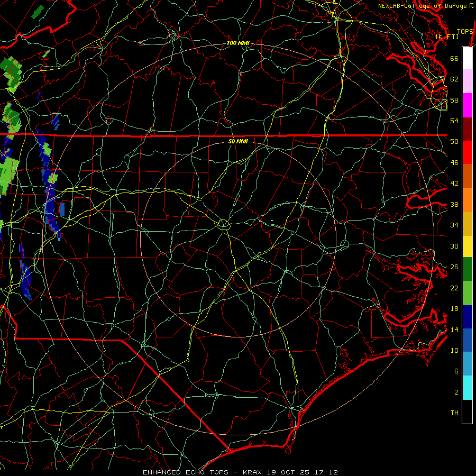Click the 'KRAX' radar site identifier
Viewport: 476px width, 476px height.
click(253, 472)
